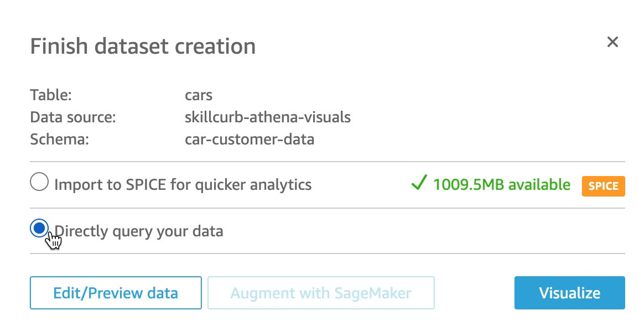Image resolution: width=644 pixels, height=331 pixels.
Task: Click the divider line above the Visualize button
Action: pyautogui.click(x=328, y=254)
